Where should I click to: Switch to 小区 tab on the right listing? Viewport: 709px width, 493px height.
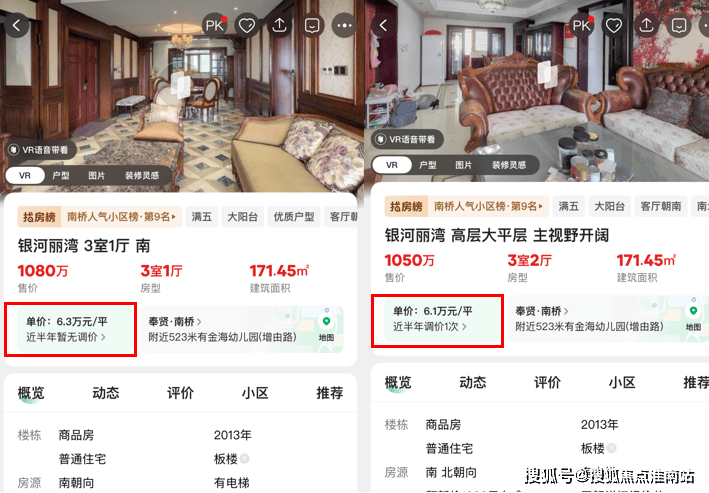622,382
